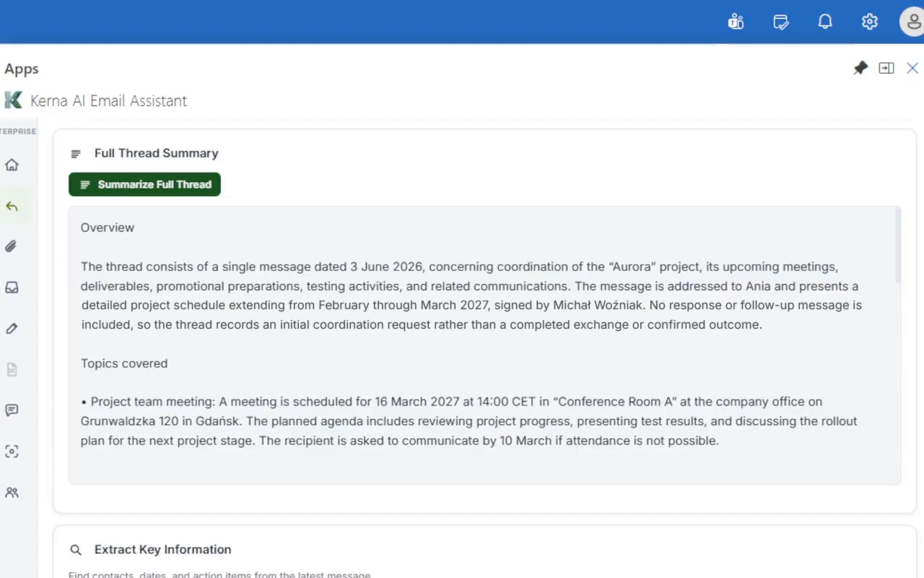Click the magnifier icon beside Extract Key Information

[76, 550]
